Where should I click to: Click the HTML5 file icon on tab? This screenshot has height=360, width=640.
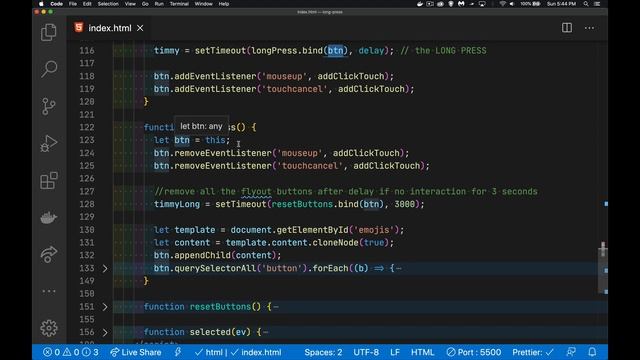click(x=79, y=27)
